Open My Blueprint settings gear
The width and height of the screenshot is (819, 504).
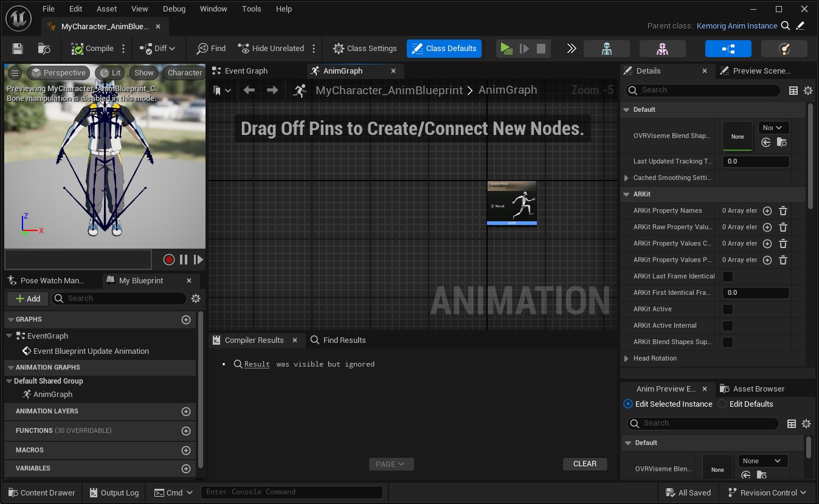(196, 299)
